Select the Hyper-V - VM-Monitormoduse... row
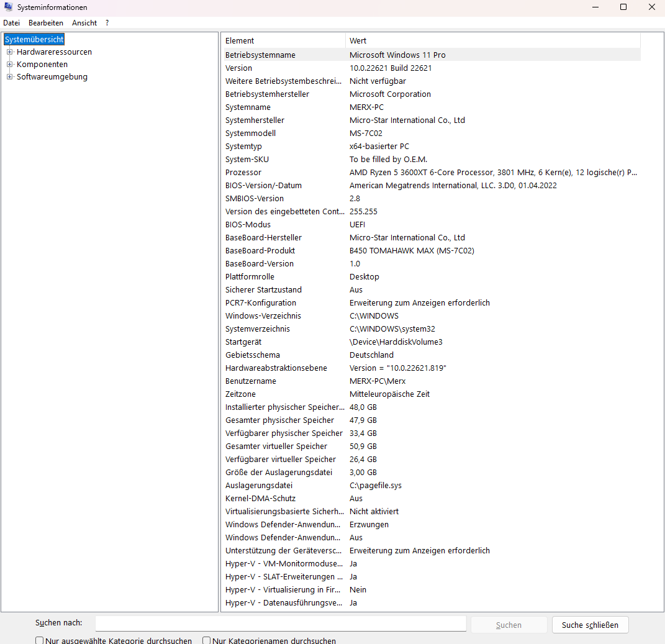 tap(432, 564)
